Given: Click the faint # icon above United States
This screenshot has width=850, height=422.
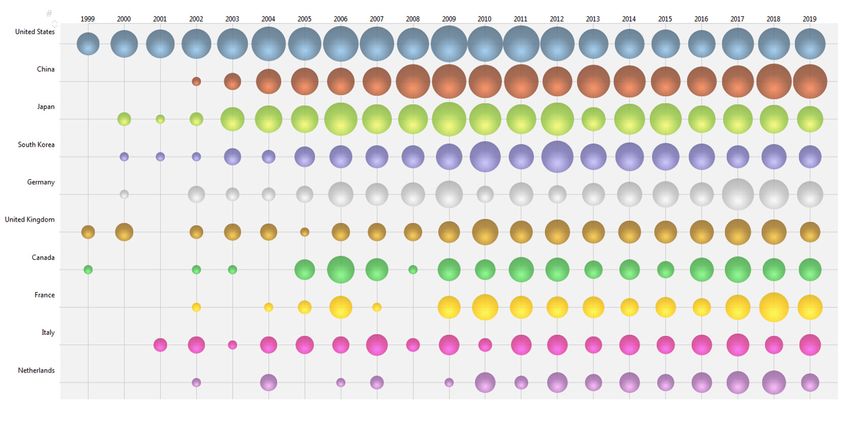Looking at the screenshot, I should [49, 12].
